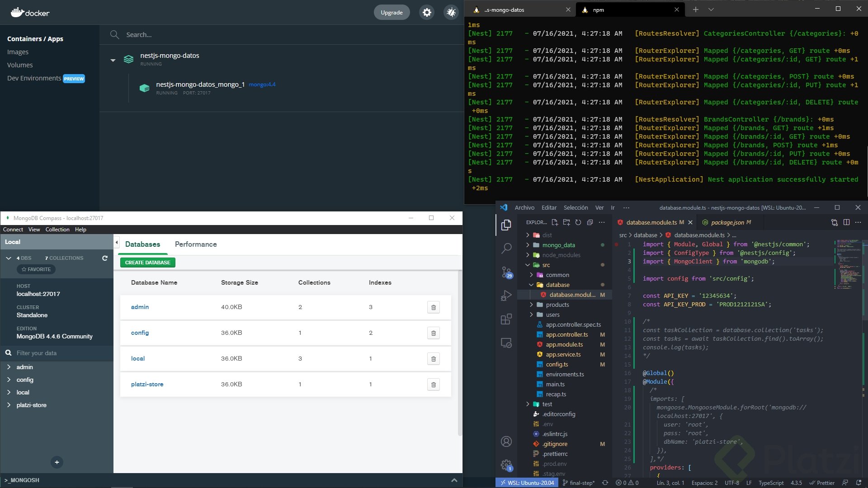Collapse the Compass sidebar with arrow toggle
The image size is (868, 488).
point(117,243)
